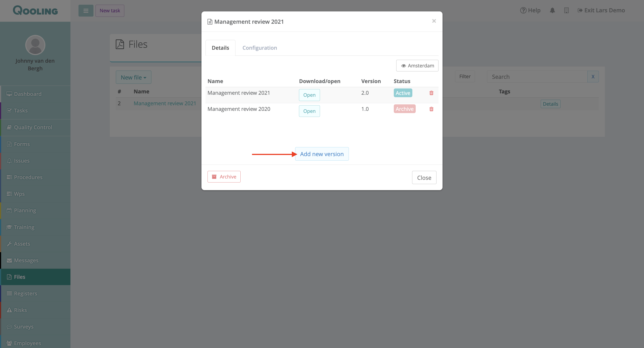
Task: Toggle the Amsterdam visibility eye button
Action: [x=417, y=66]
